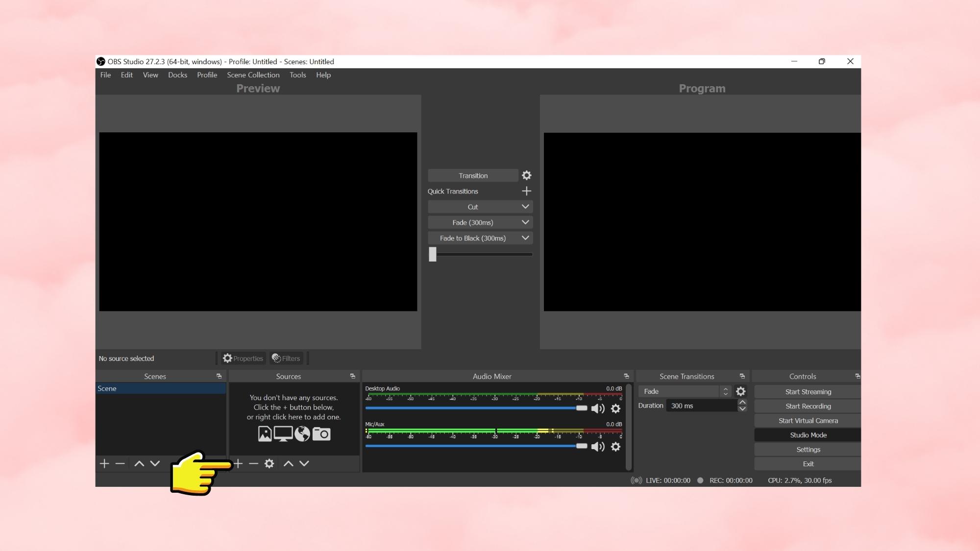
Task: Pop out the Audio Mixer dock
Action: [626, 376]
